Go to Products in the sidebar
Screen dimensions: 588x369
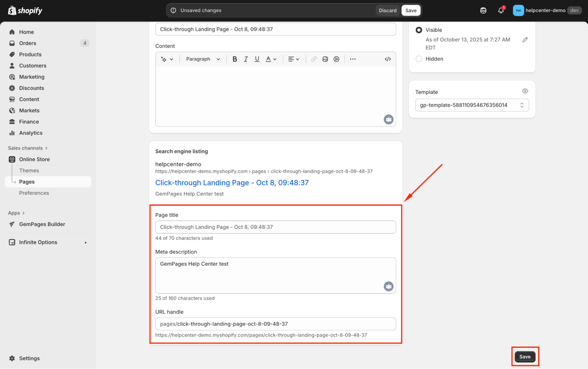[x=30, y=54]
